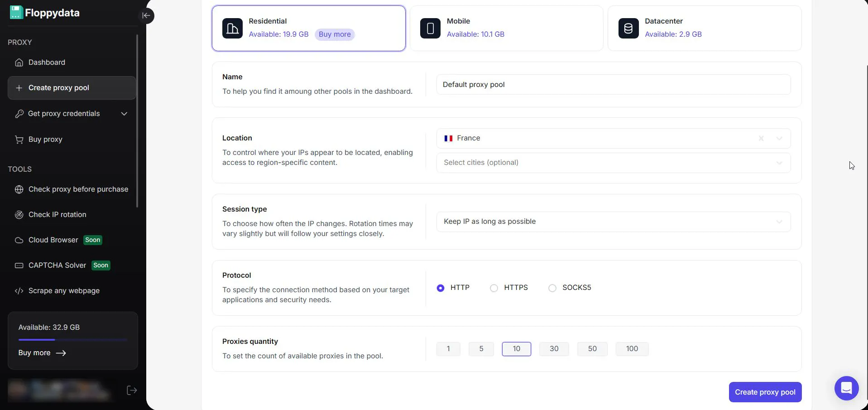The image size is (868, 410).
Task: Expand the Get proxy credentials chevron
Action: tap(124, 114)
